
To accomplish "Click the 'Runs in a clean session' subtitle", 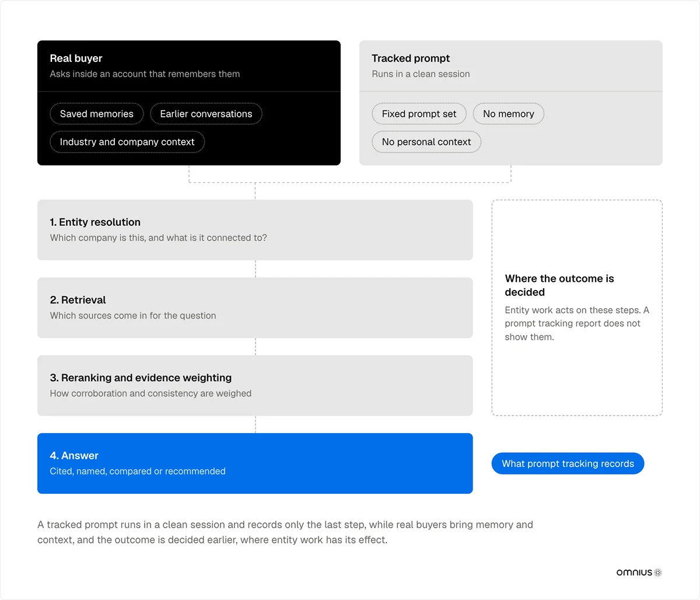I will (x=421, y=74).
